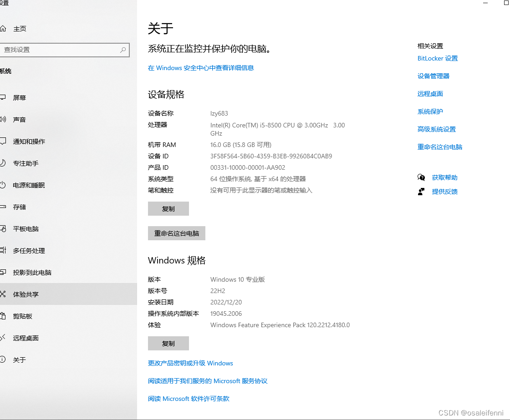Open 存储 storage settings

(19, 207)
